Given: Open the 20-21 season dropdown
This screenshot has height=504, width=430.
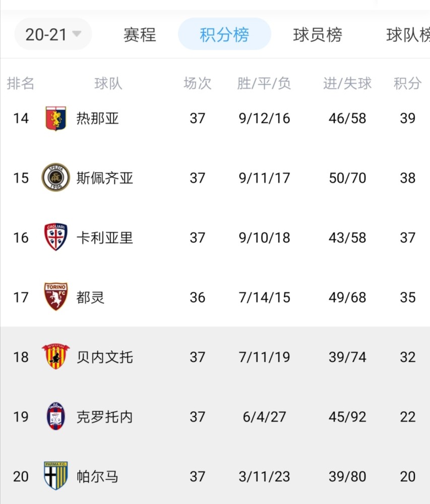Looking at the screenshot, I should (53, 34).
